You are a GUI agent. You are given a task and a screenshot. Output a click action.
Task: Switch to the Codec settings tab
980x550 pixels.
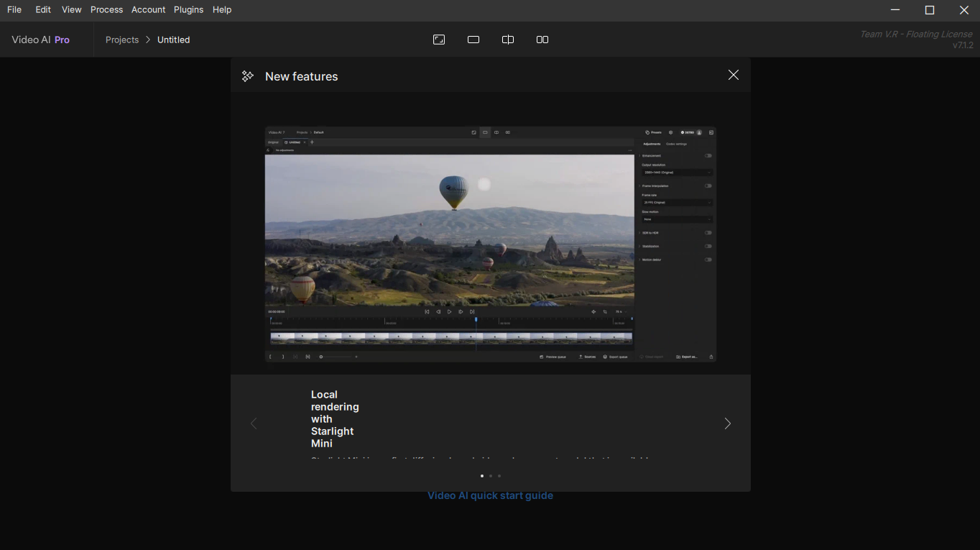tap(677, 144)
